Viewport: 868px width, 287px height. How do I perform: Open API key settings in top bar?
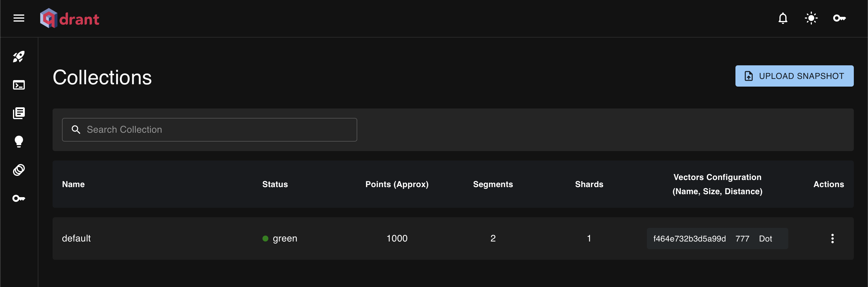point(839,18)
